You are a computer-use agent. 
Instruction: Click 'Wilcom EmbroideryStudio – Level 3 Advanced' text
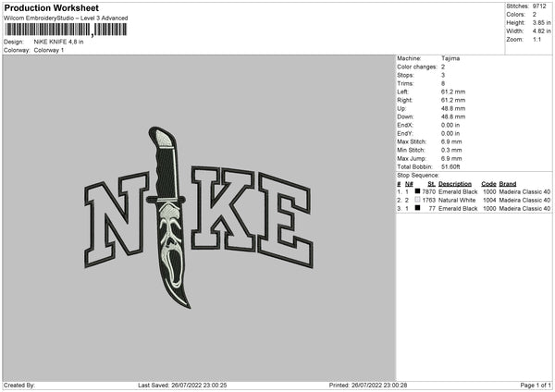[66, 18]
